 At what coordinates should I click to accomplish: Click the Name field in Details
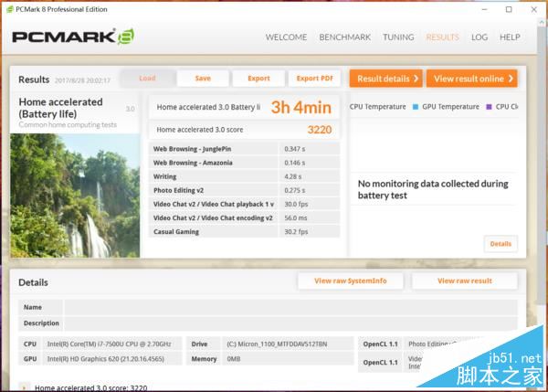tap(290, 307)
